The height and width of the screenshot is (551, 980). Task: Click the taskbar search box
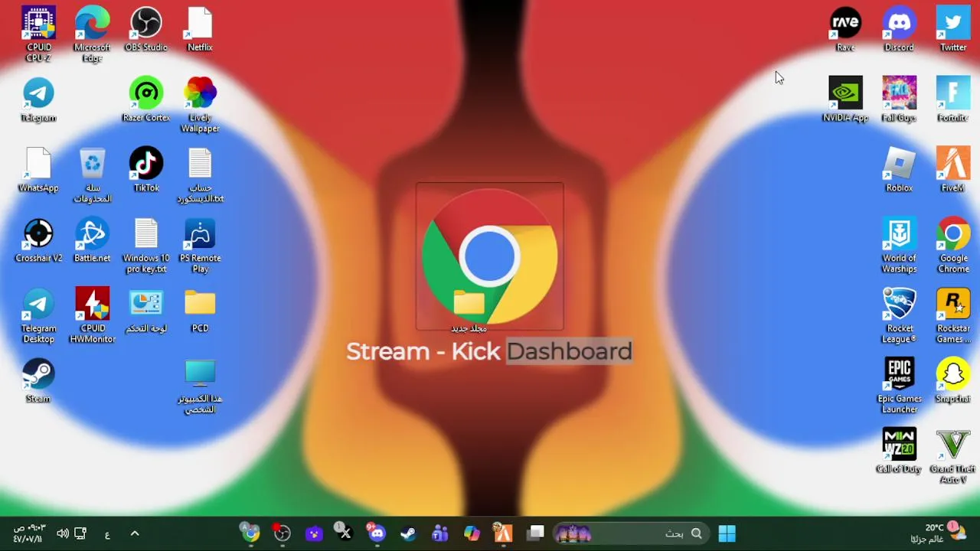tap(630, 533)
